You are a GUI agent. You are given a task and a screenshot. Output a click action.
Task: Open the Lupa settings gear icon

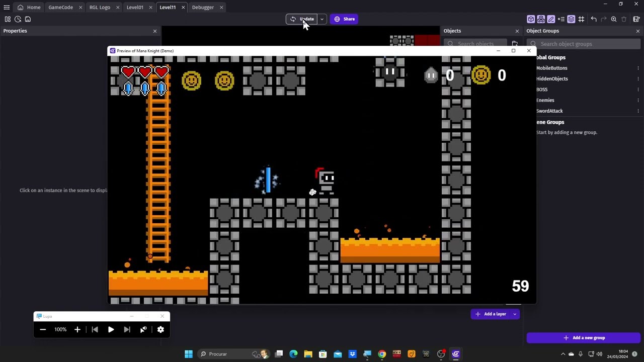tap(160, 329)
